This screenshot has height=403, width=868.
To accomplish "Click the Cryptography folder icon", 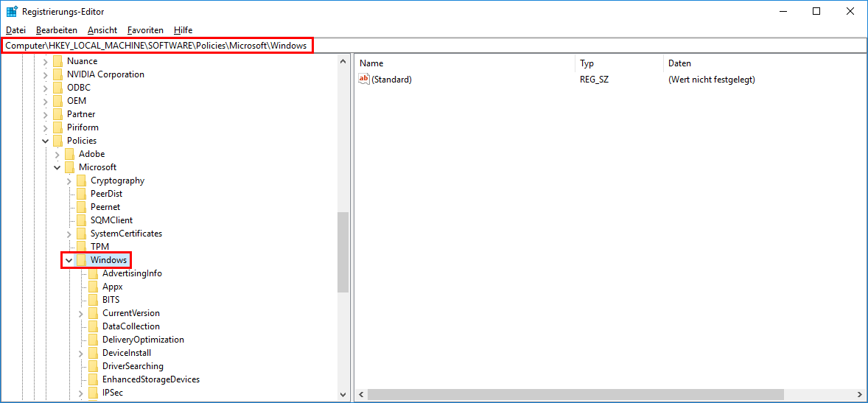I will pos(81,181).
